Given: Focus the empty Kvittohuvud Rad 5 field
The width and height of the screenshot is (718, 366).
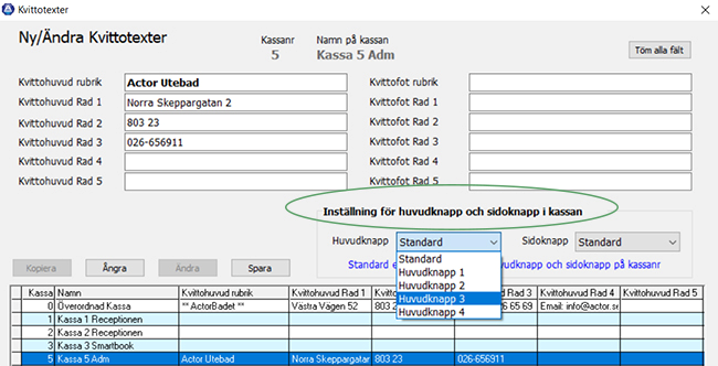Looking at the screenshot, I should [x=236, y=181].
